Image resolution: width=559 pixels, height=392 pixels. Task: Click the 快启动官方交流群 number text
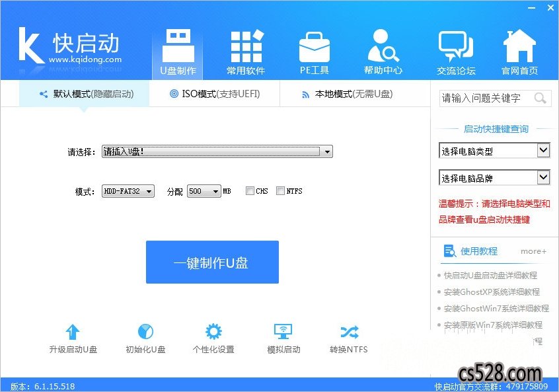[x=491, y=386]
